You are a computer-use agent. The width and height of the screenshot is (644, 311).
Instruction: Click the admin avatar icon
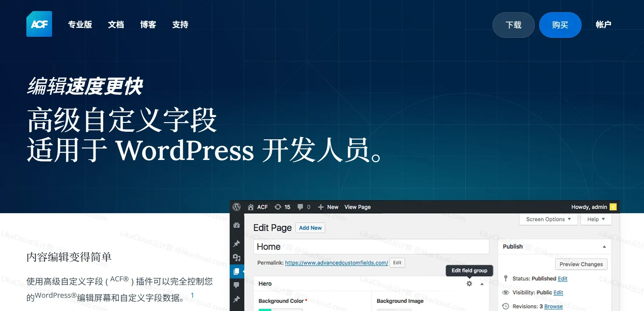pos(613,207)
